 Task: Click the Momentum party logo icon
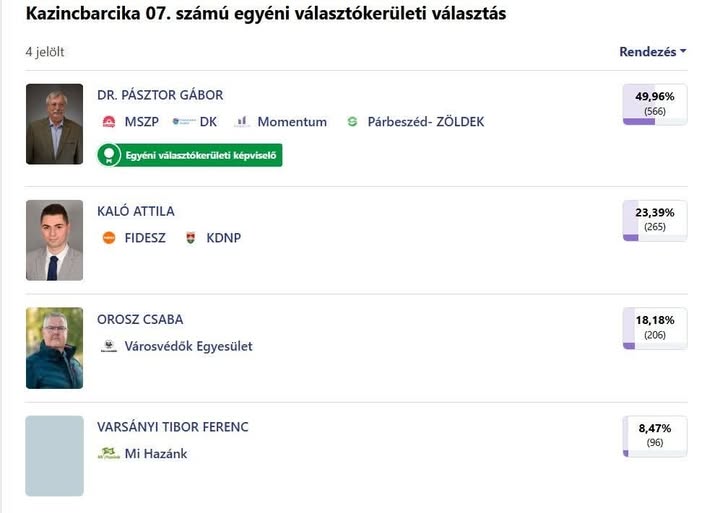pyautogui.click(x=242, y=122)
